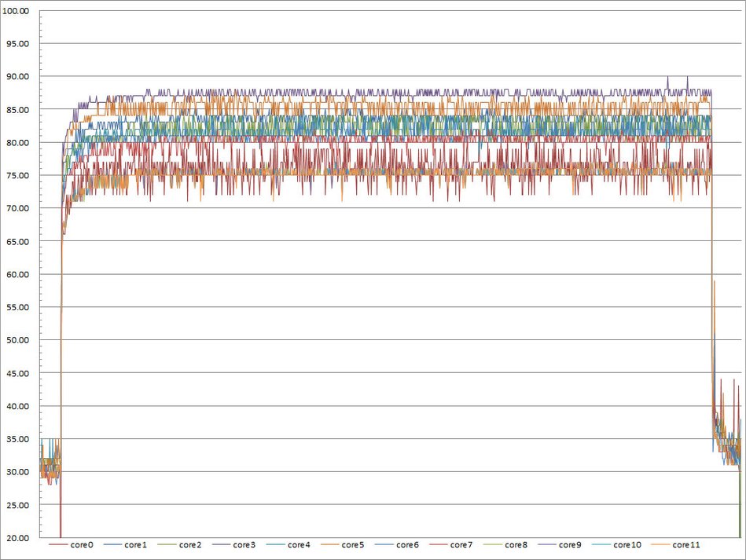This screenshot has height=560, width=746.
Task: Select core9 in the legend
Action: (x=560, y=545)
